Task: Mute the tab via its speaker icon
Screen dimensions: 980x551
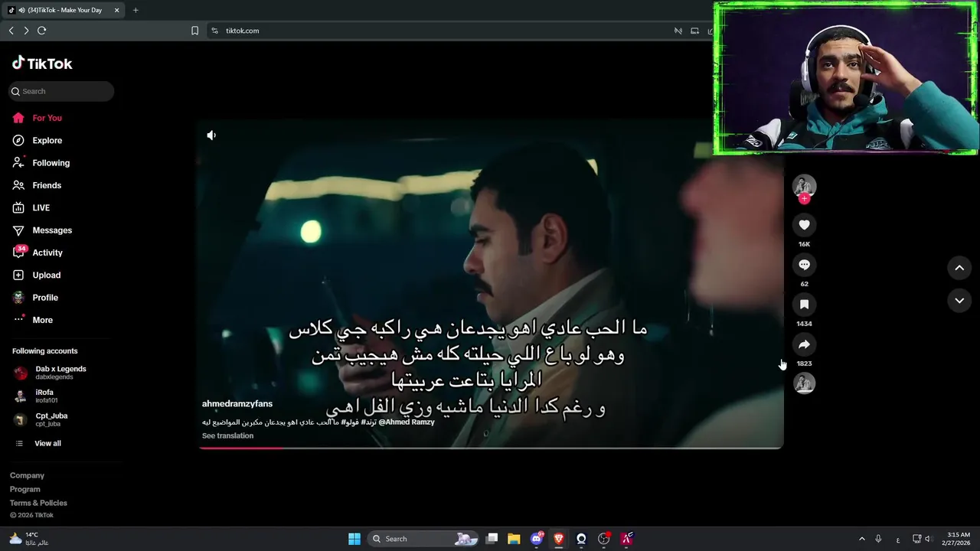Action: point(21,10)
